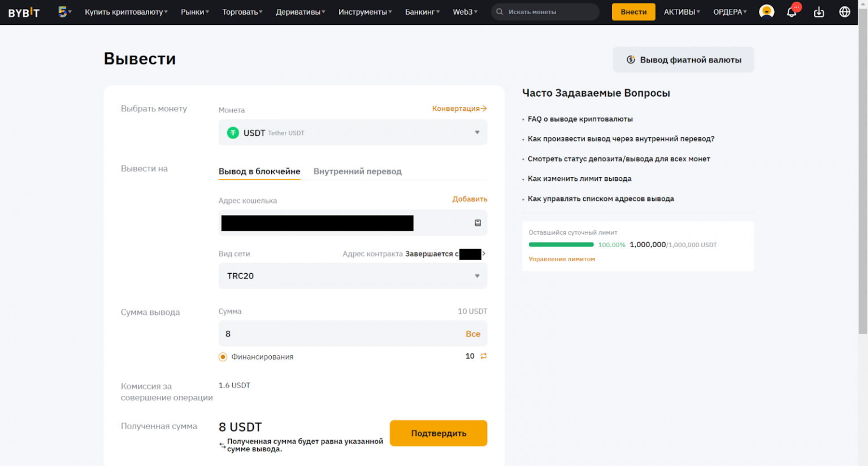This screenshot has height=466, width=868.
Task: Switch to the Внутренний перевод tab
Action: pos(357,171)
